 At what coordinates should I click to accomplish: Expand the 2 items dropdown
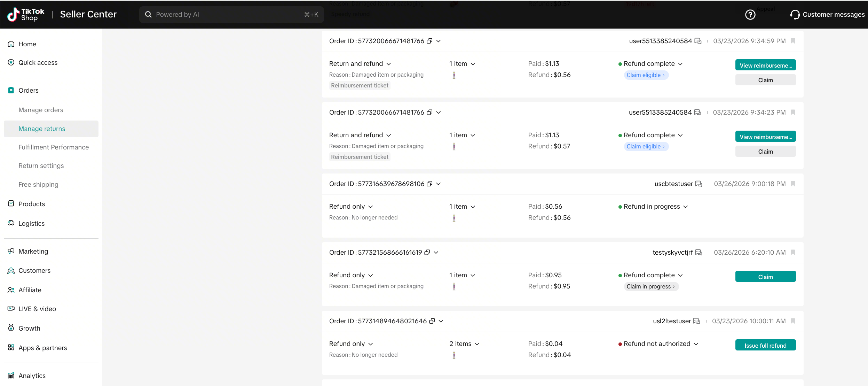point(477,344)
